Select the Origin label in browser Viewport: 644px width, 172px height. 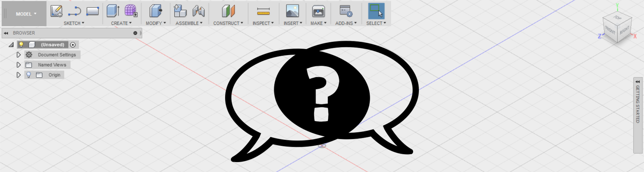(x=54, y=75)
